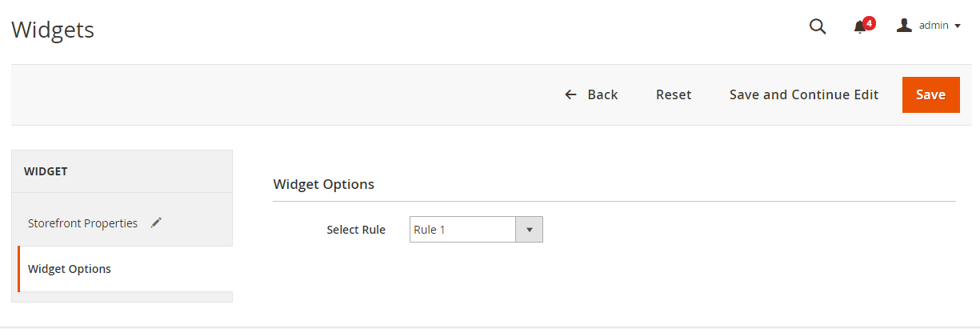Screen dimensions: 980x329
Task: Click the WIDGET sidebar header
Action: click(x=46, y=171)
